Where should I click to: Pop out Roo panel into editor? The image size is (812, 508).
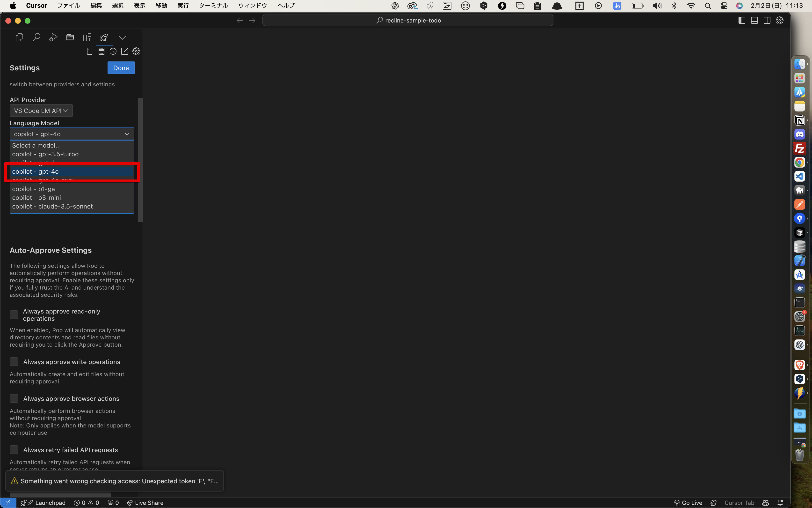coord(124,51)
